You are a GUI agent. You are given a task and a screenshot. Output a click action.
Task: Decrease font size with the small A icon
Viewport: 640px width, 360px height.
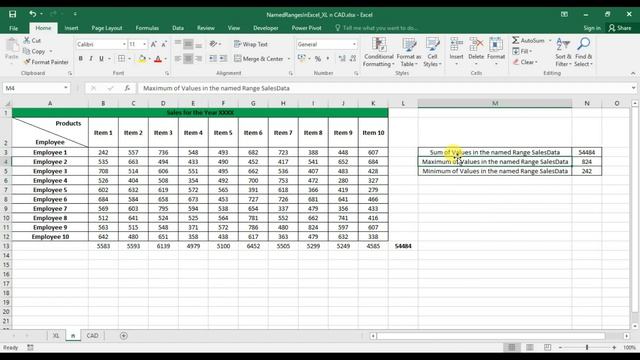click(x=164, y=44)
